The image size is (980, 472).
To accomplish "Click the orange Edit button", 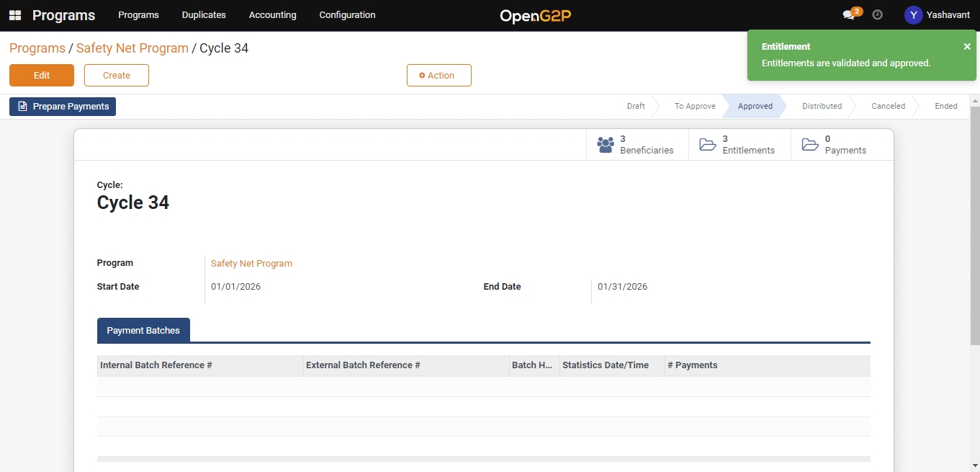I will click(x=42, y=76).
